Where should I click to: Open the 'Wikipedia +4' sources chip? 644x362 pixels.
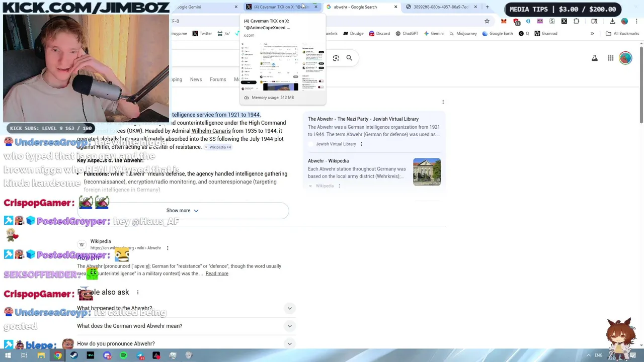tap(217, 147)
